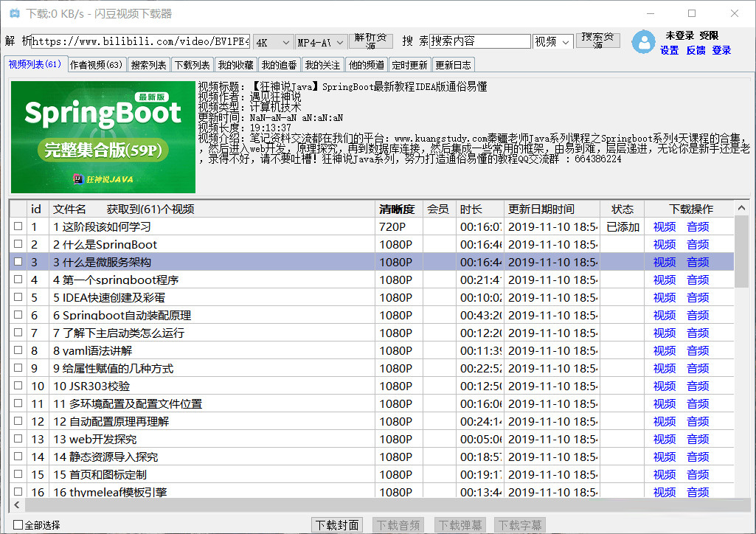The image size is (756, 534).
Task: Tick checkbox for row 15 首页和图标定制
Action: click(x=18, y=474)
